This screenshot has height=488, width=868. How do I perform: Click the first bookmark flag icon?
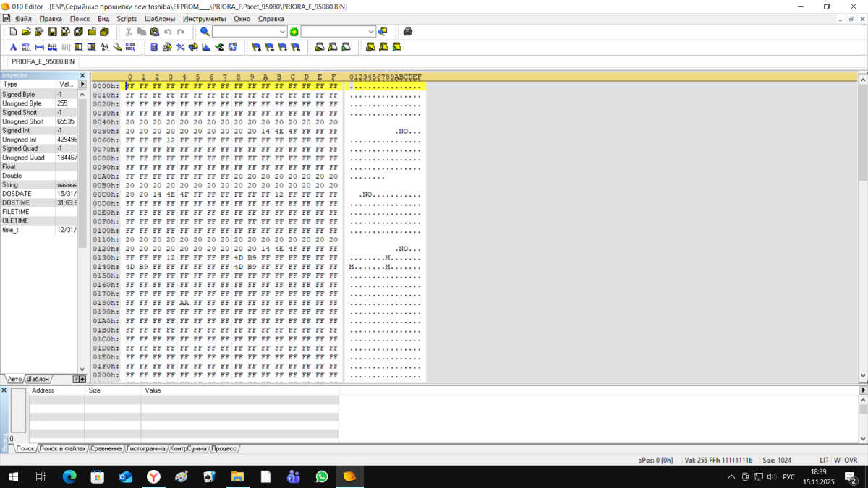(256, 47)
